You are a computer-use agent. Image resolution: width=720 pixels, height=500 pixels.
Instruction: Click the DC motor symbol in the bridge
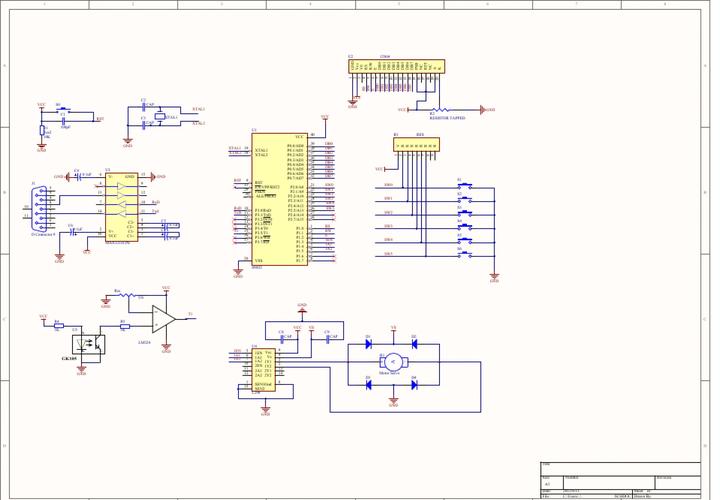click(393, 362)
